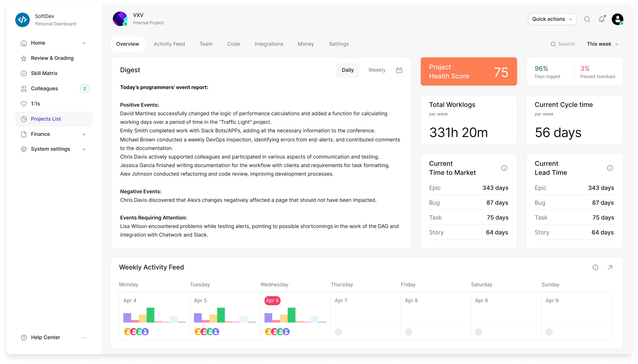Image resolution: width=638 pixels, height=364 pixels.
Task: Expand the Finance section in sidebar
Action: coord(84,134)
